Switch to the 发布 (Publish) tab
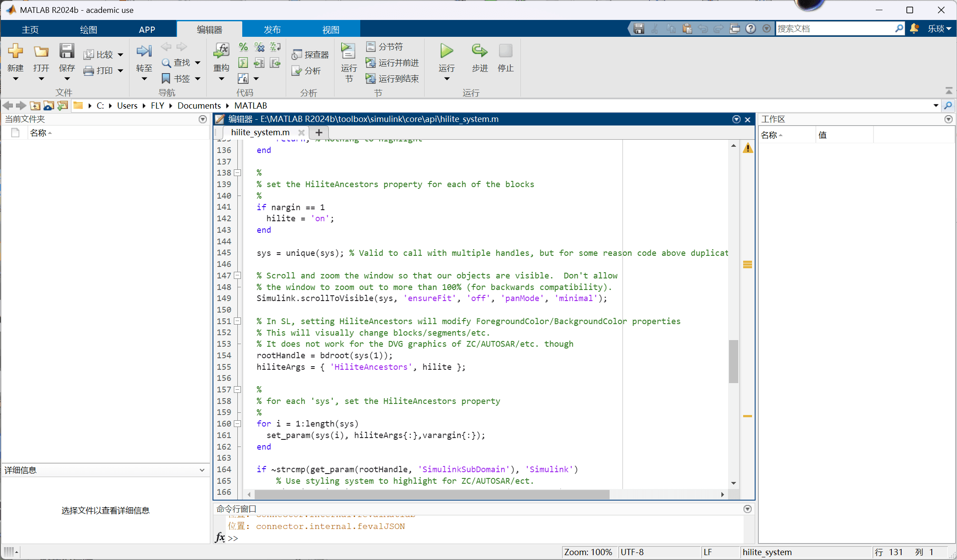Image resolution: width=957 pixels, height=560 pixels. point(272,30)
